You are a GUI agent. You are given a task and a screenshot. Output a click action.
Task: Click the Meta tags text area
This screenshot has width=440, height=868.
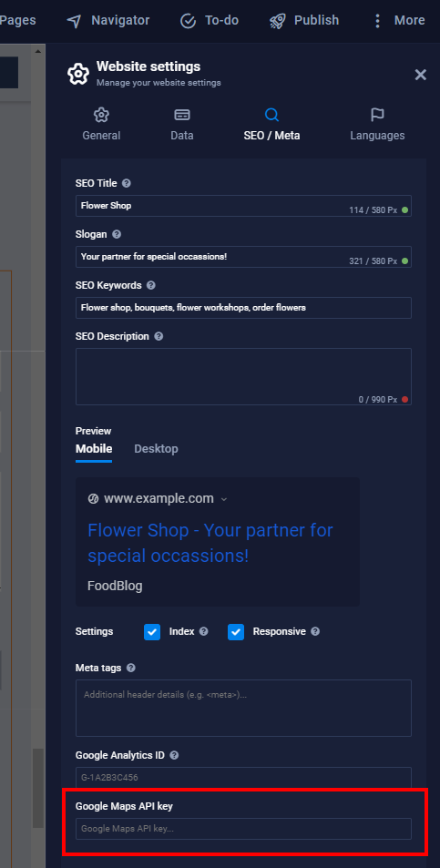pos(243,708)
